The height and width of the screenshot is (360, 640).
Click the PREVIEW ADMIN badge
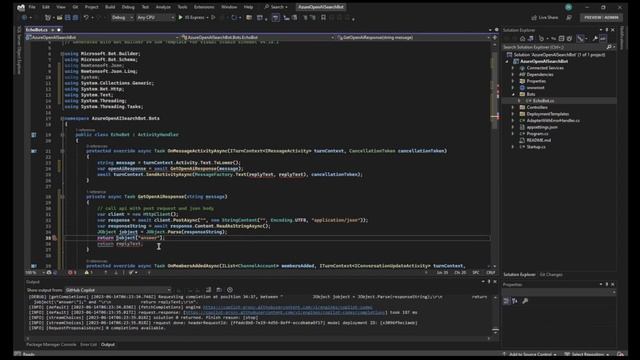point(601,18)
